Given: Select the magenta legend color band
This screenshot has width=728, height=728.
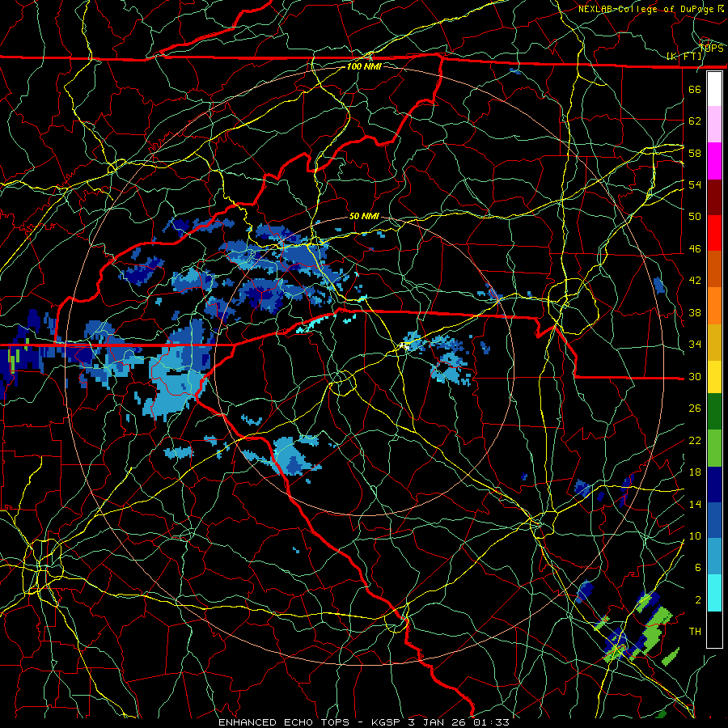Looking at the screenshot, I should [714, 161].
